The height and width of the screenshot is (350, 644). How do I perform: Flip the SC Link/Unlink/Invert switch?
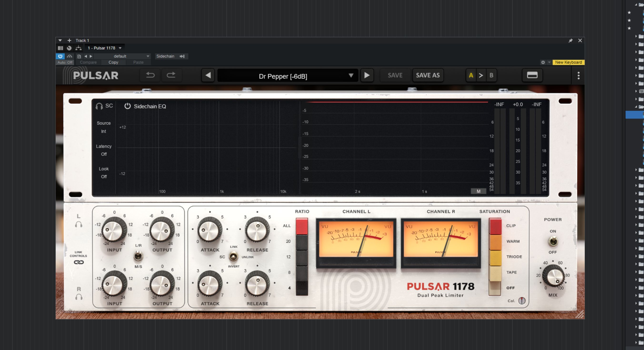click(234, 256)
